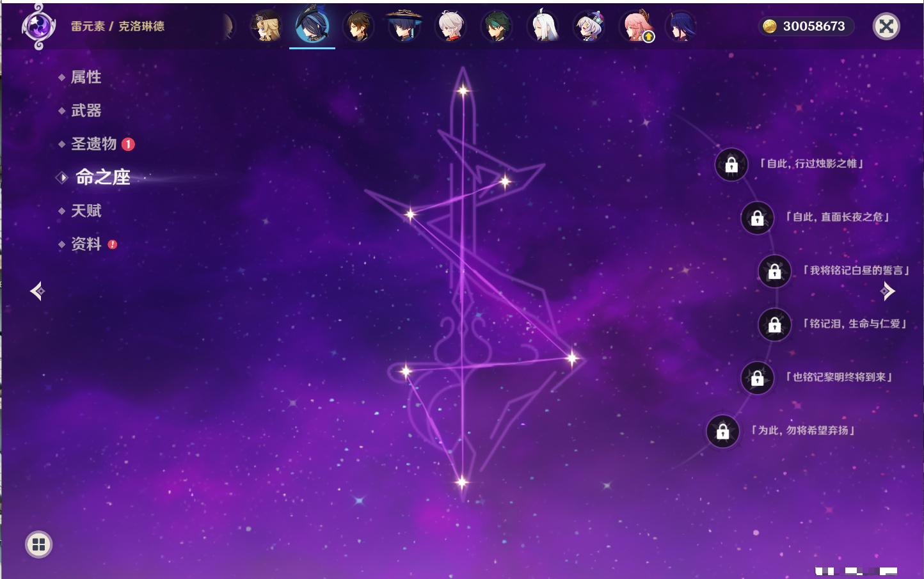Click the red badge 1 beside 圣遗物
The width and height of the screenshot is (924, 579).
[128, 145]
